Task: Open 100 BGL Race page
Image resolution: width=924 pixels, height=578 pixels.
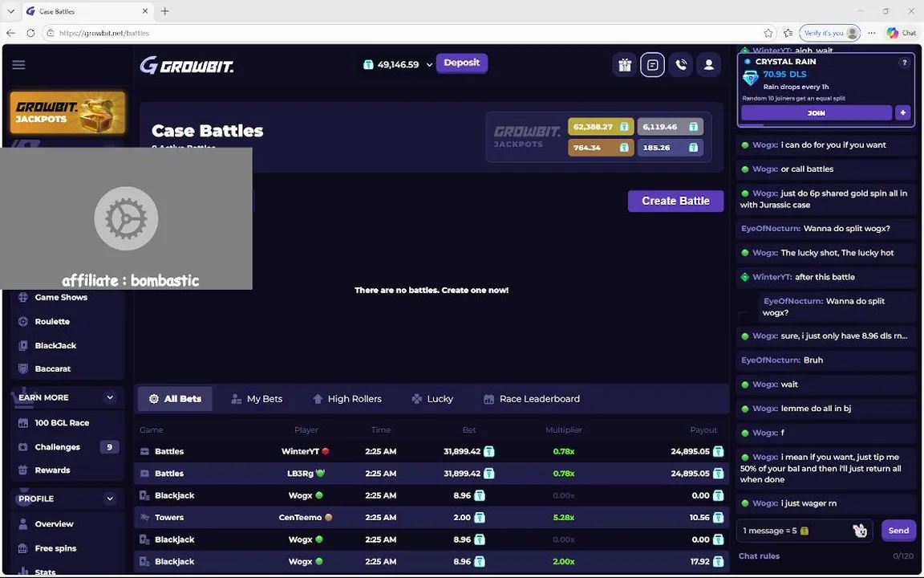Action: (x=61, y=423)
